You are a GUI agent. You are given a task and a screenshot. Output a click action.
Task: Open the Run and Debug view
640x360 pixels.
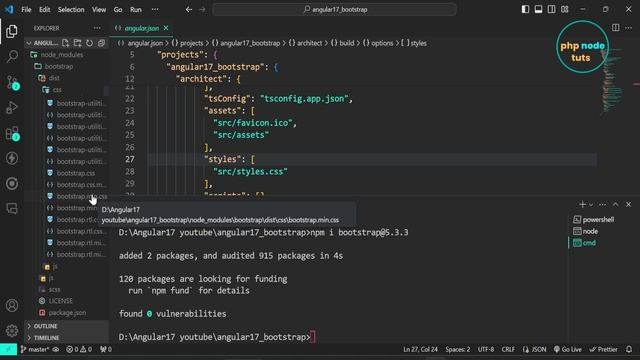click(x=12, y=108)
